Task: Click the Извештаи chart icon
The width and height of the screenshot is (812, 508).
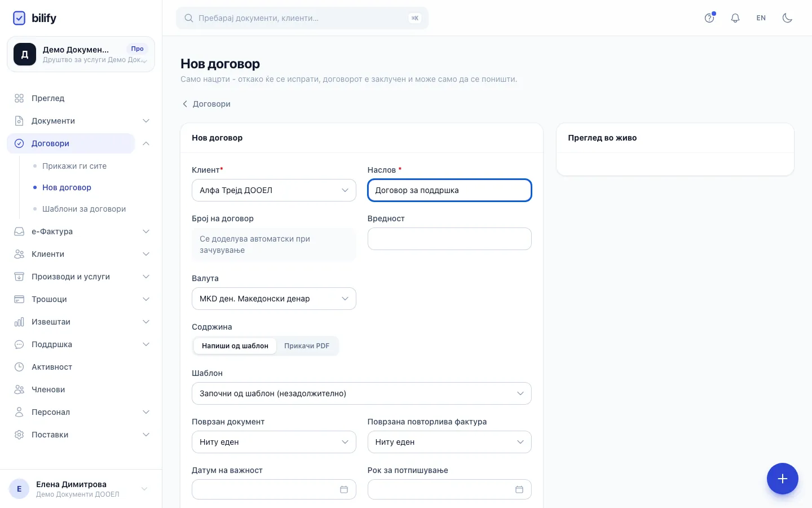Action: tap(19, 322)
